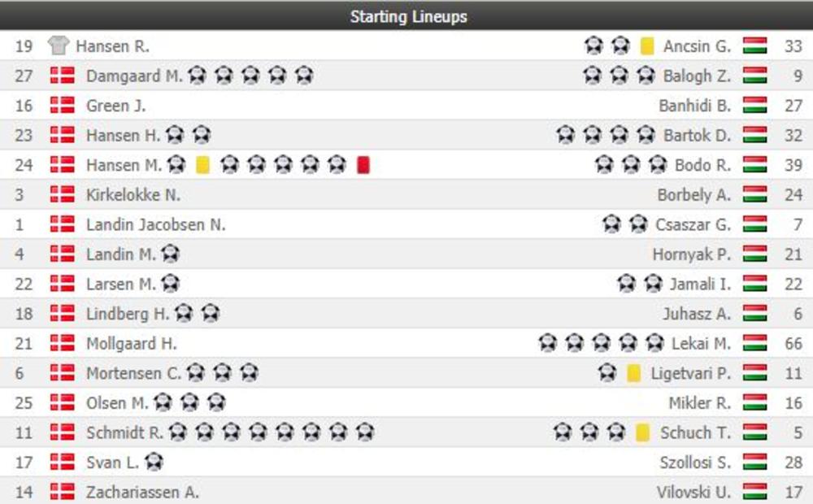Viewport: 813px width, 504px height.
Task: Open player profile for Schmidt R.
Action: point(124,432)
